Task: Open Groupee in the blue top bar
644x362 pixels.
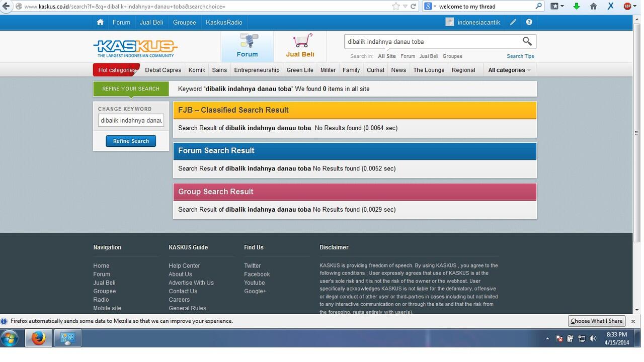Action: (185, 22)
